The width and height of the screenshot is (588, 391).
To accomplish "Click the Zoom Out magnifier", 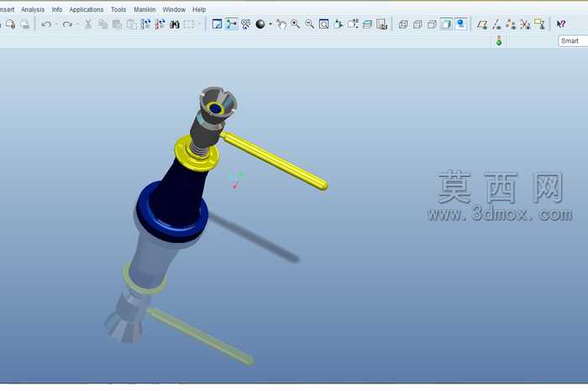I will click(x=310, y=24).
